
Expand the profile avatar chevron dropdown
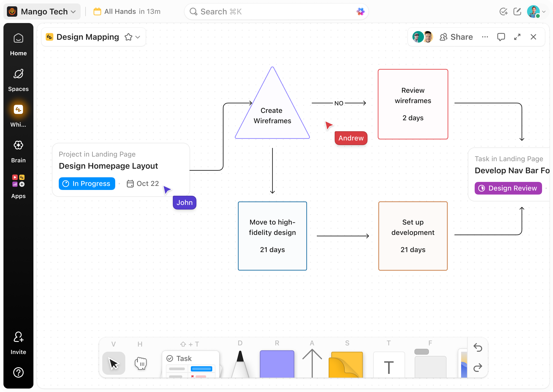click(544, 12)
